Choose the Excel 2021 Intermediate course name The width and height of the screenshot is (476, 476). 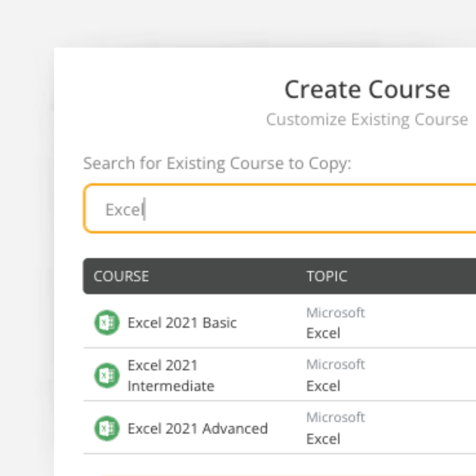coord(171,376)
